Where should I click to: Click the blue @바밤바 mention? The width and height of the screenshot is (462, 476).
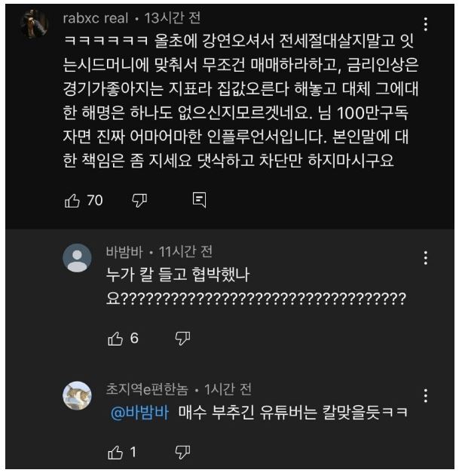(139, 412)
